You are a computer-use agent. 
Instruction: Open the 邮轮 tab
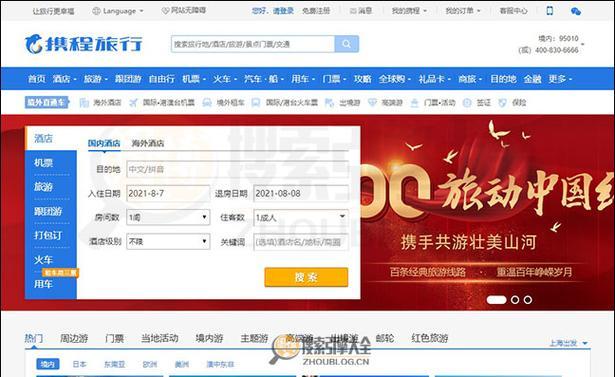[x=385, y=338]
